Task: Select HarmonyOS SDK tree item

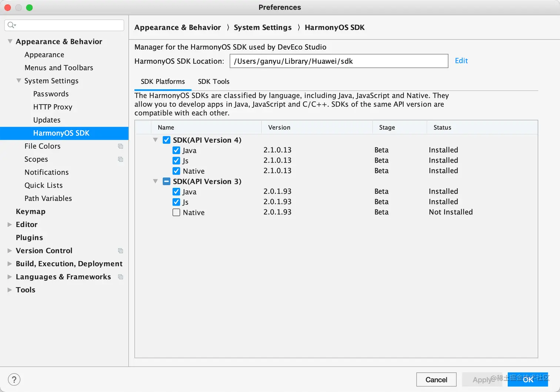Action: click(x=64, y=133)
